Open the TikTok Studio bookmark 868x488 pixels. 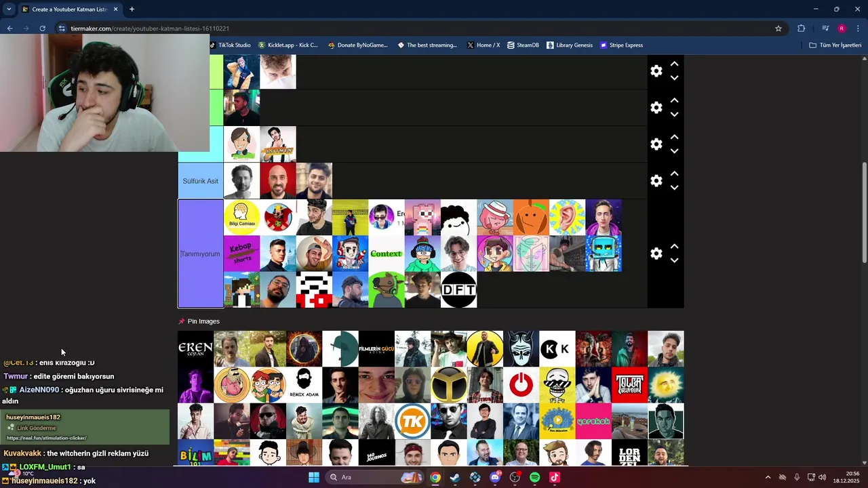[x=231, y=45]
